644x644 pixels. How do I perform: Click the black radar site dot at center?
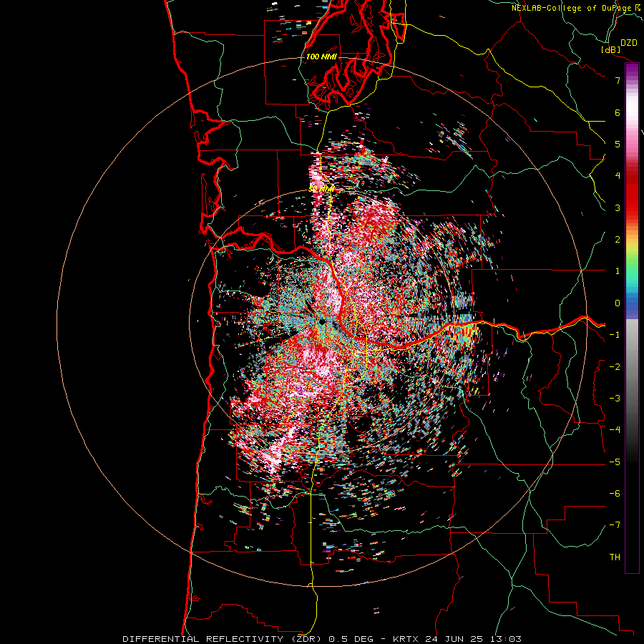tap(323, 322)
